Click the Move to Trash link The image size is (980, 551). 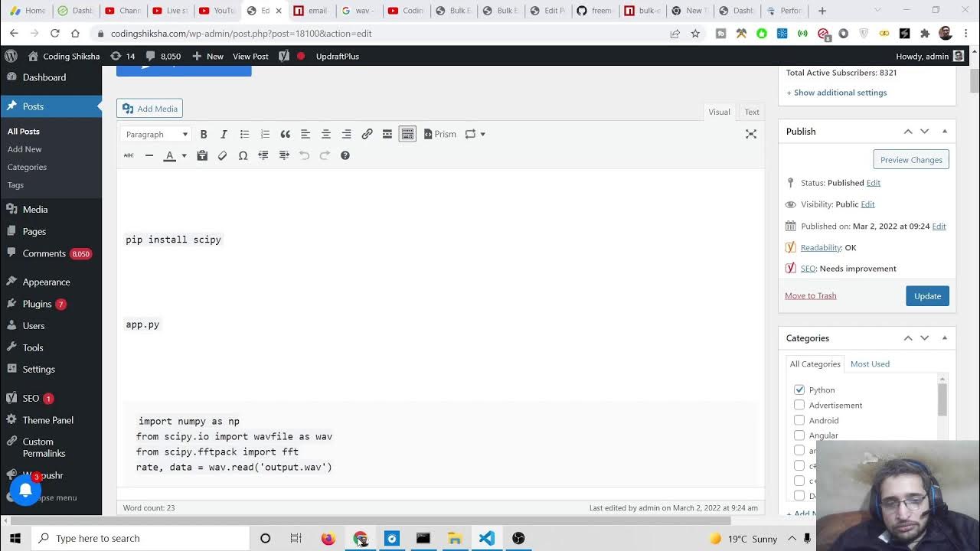click(810, 295)
